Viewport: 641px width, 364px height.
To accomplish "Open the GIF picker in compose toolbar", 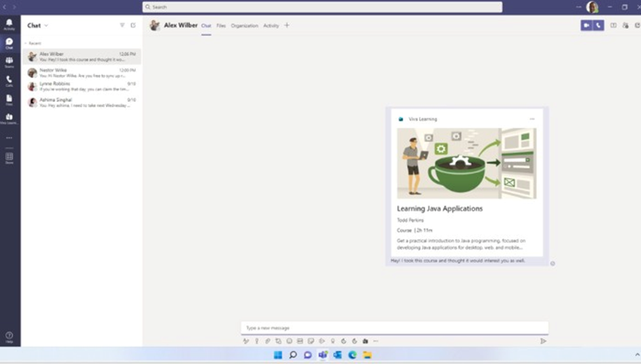I will click(300, 341).
